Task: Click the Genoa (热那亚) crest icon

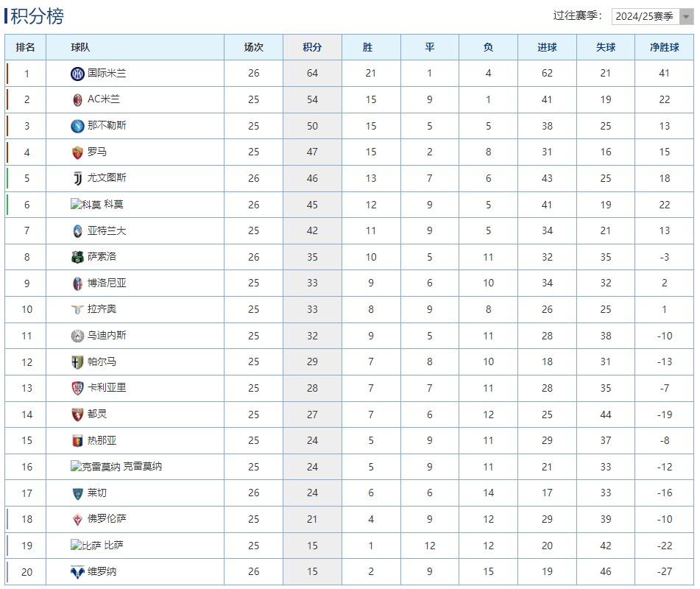Action: (x=77, y=440)
